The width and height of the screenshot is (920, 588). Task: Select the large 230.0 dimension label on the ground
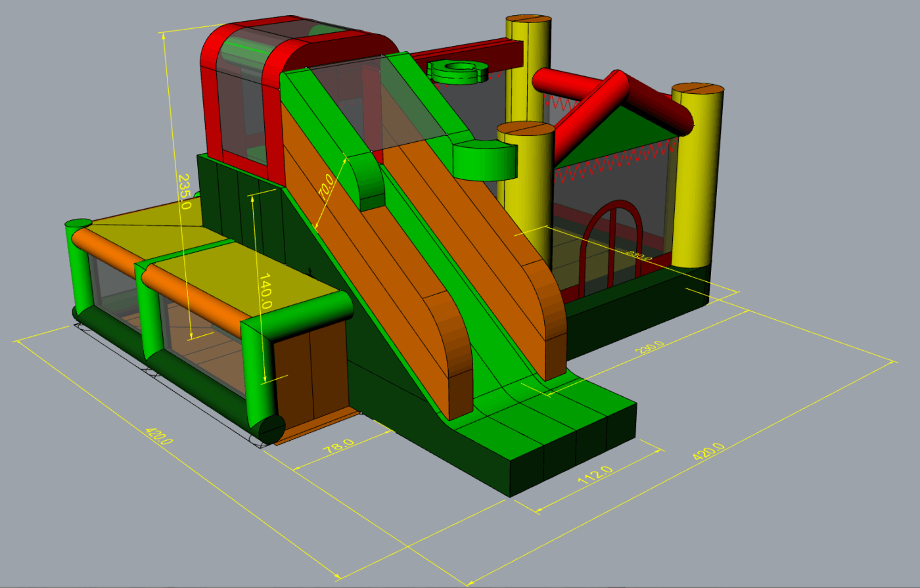point(650,347)
